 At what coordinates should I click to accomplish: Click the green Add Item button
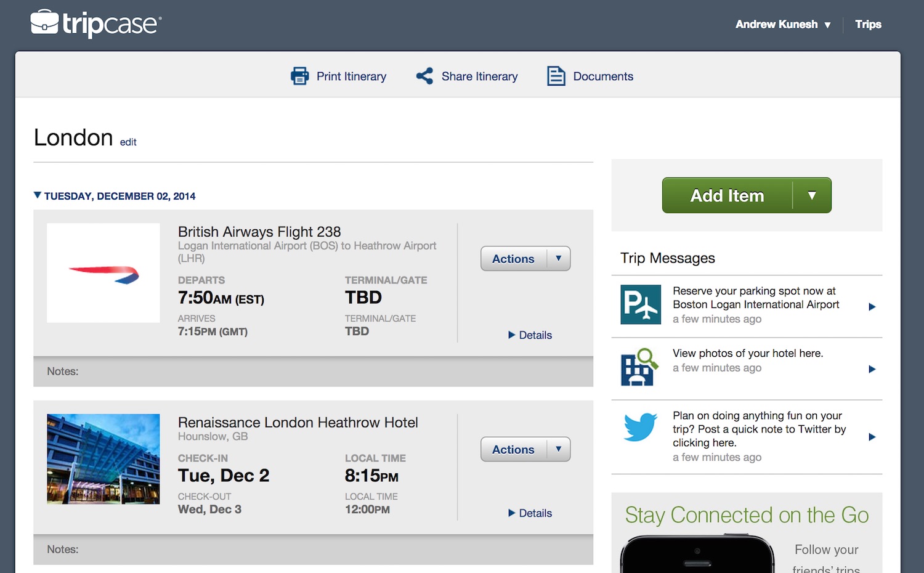coord(727,195)
